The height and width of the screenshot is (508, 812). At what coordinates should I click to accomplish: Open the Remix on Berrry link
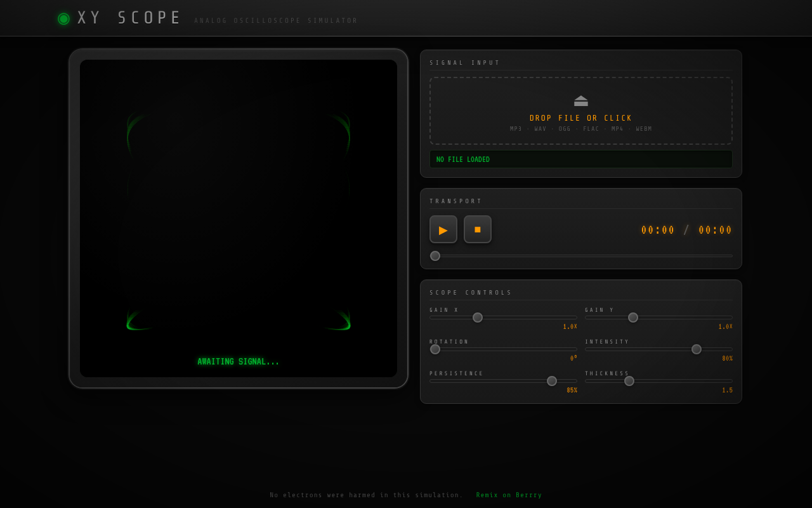click(x=509, y=495)
